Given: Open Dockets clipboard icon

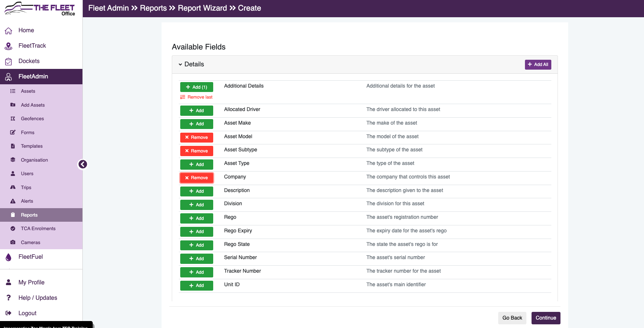Looking at the screenshot, I should pos(8,61).
